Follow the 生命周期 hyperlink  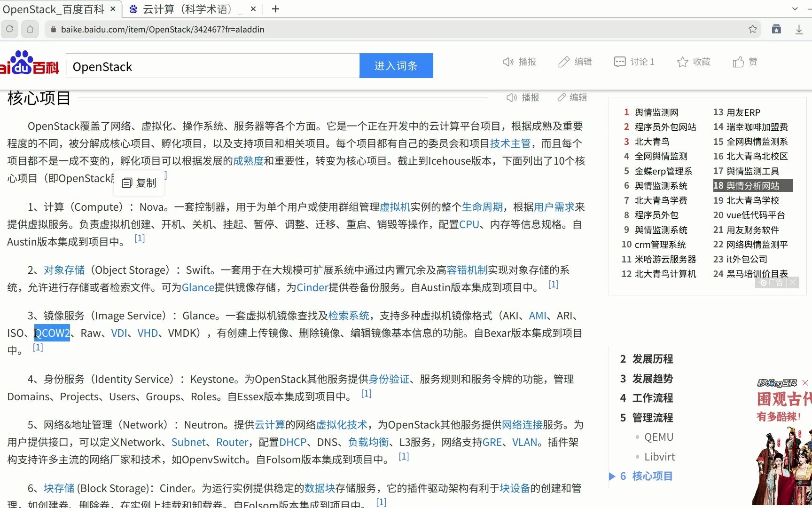pyautogui.click(x=482, y=207)
